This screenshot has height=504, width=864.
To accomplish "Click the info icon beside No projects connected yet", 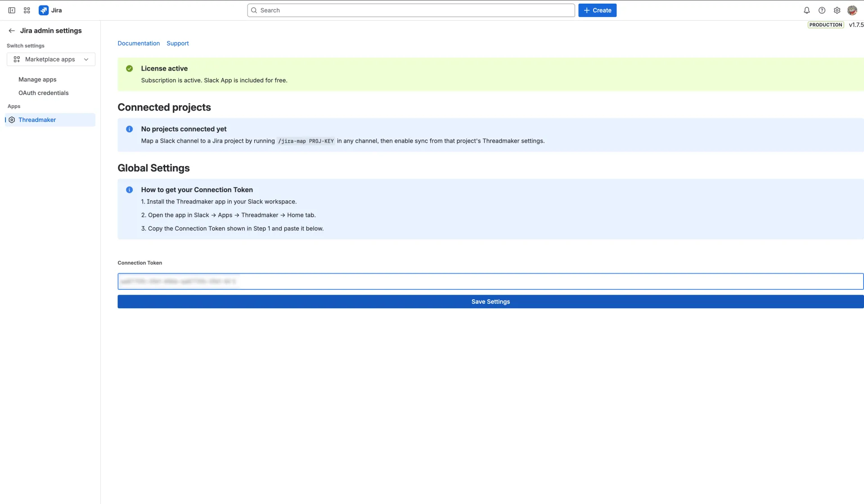I will click(130, 129).
